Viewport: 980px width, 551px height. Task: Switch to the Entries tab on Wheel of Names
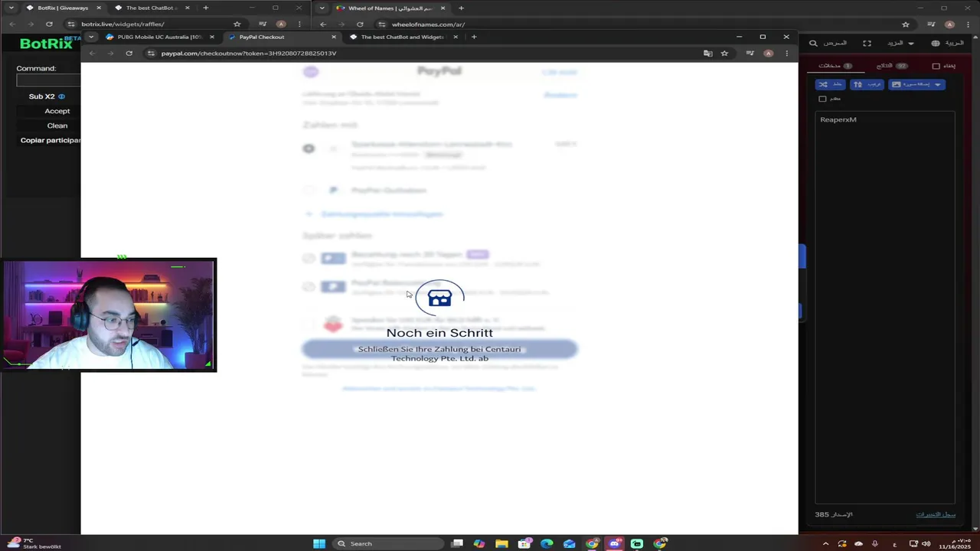pyautogui.click(x=835, y=66)
